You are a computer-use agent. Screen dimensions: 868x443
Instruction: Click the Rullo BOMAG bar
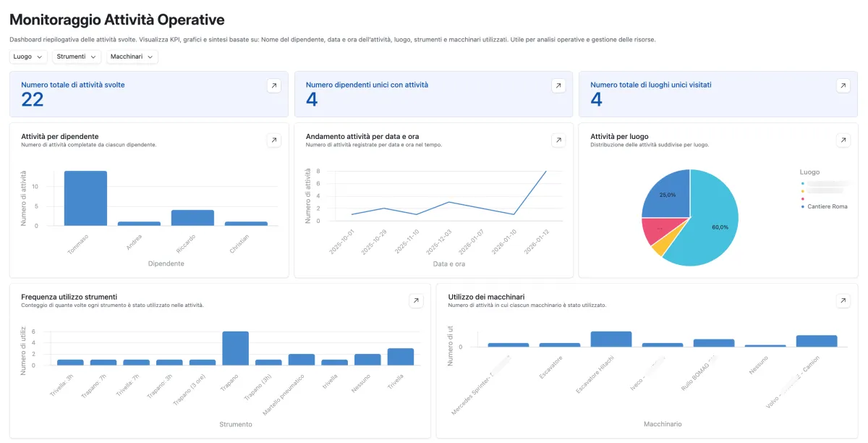coord(714,343)
